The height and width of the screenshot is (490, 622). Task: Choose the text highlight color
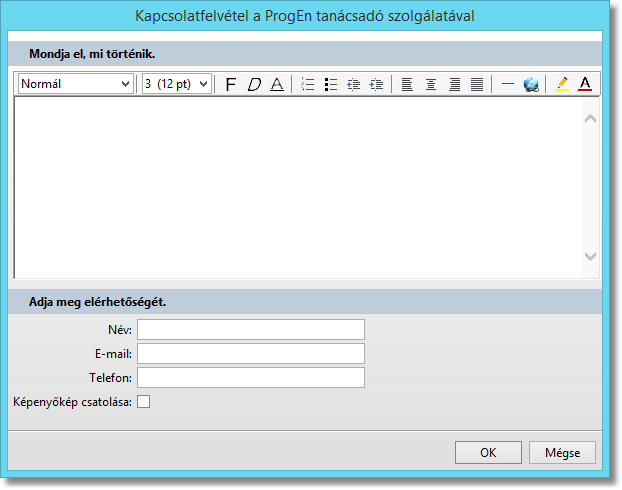(x=562, y=84)
